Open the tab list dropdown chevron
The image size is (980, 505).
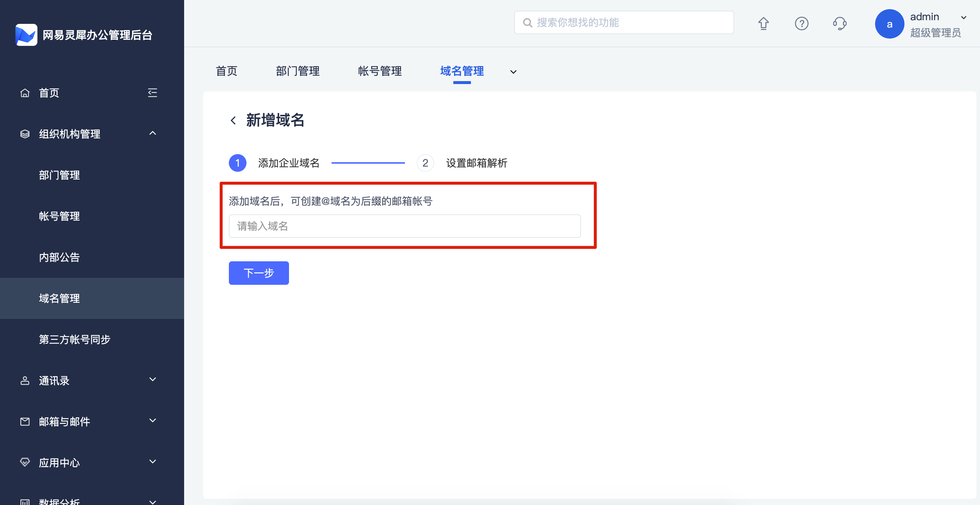(x=513, y=72)
